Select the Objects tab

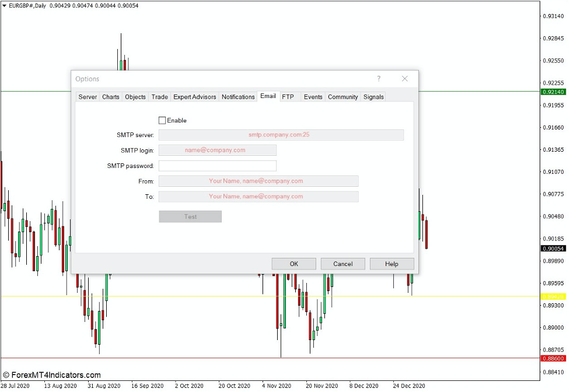(135, 97)
